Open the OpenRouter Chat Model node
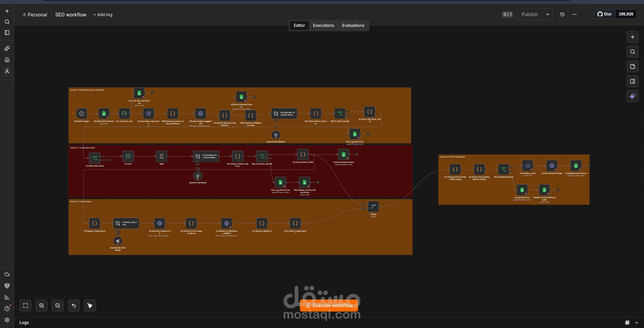 point(118,241)
